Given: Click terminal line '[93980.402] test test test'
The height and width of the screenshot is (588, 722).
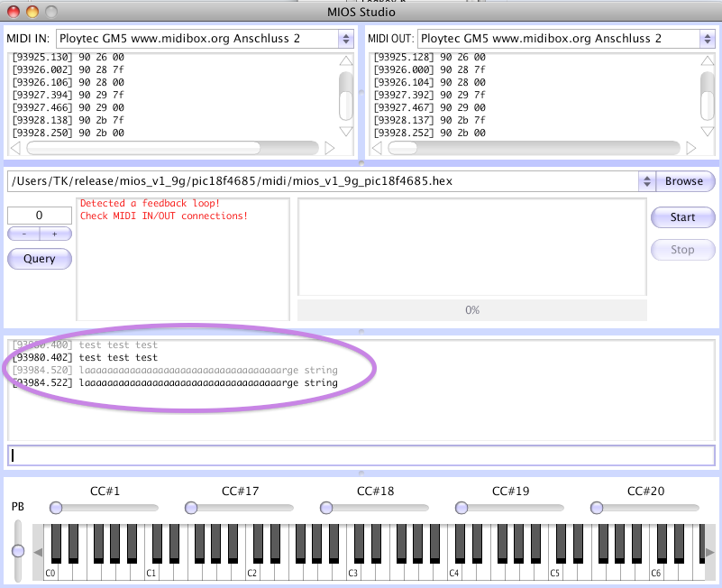Looking at the screenshot, I should (85, 358).
